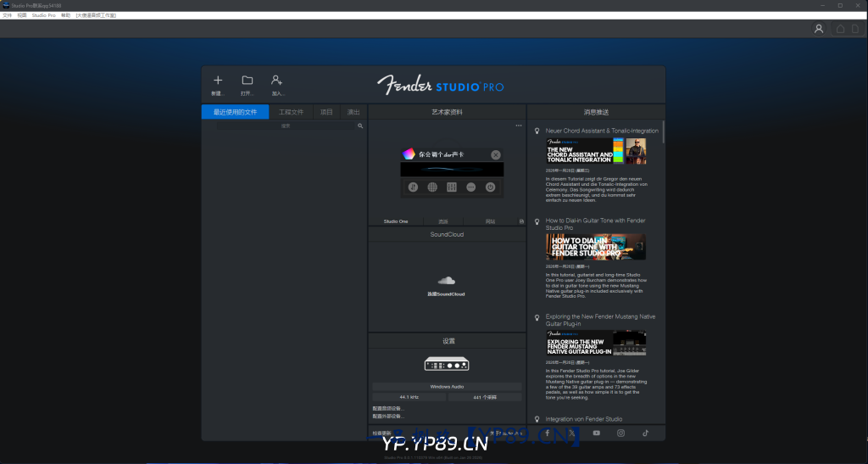Open a file with the folder icon

click(x=248, y=81)
